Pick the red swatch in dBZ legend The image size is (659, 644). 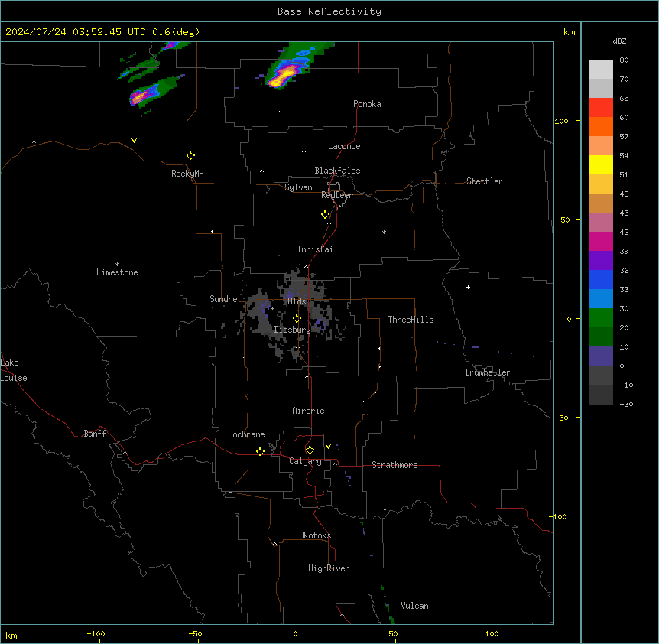pyautogui.click(x=601, y=107)
